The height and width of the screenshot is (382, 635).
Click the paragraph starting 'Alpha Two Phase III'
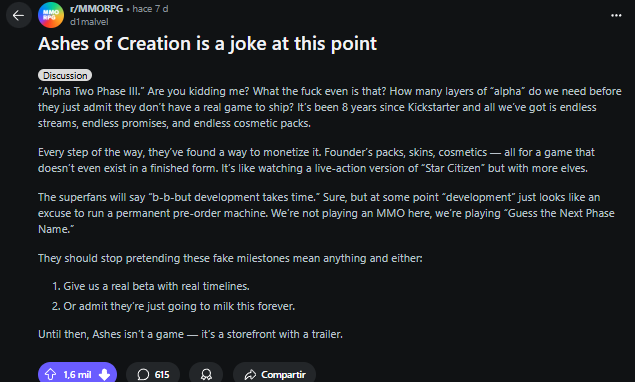pyautogui.click(x=330, y=107)
